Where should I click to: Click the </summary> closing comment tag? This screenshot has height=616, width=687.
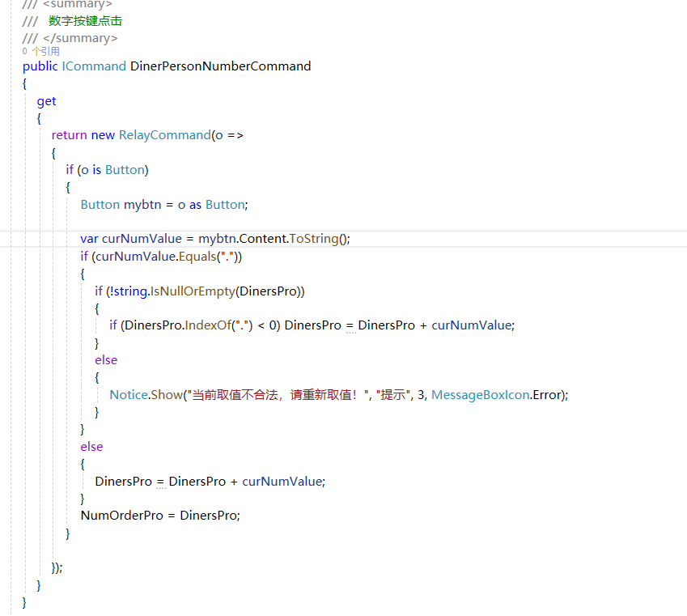[x=80, y=39]
